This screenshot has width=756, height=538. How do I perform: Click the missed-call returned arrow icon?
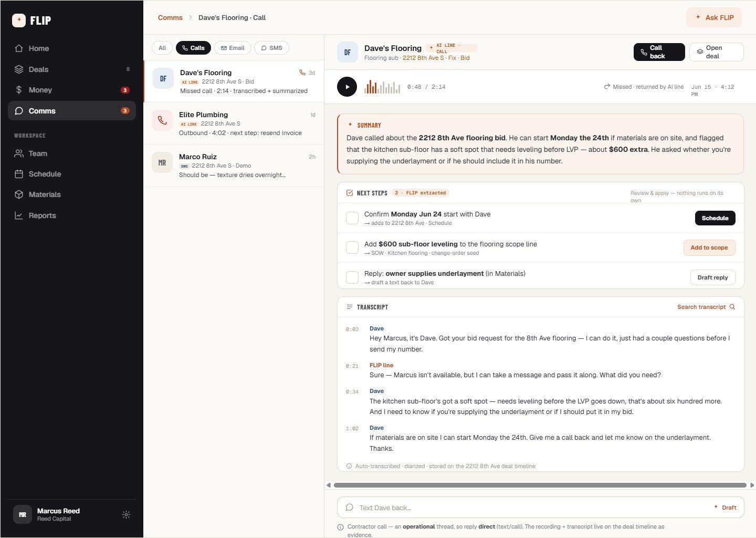click(607, 87)
